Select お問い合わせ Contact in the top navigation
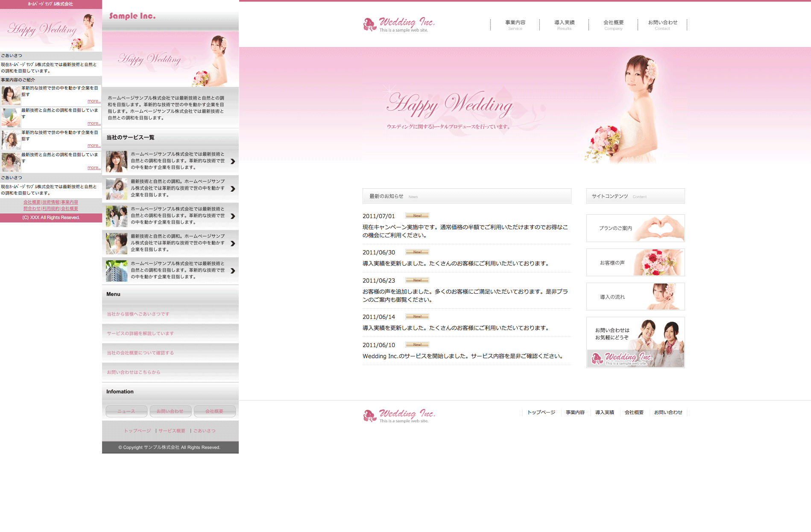The height and width of the screenshot is (532, 811). coord(662,25)
